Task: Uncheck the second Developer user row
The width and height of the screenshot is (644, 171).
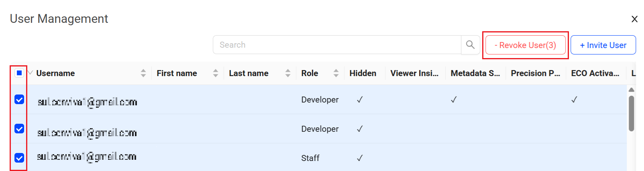Action: click(x=19, y=129)
